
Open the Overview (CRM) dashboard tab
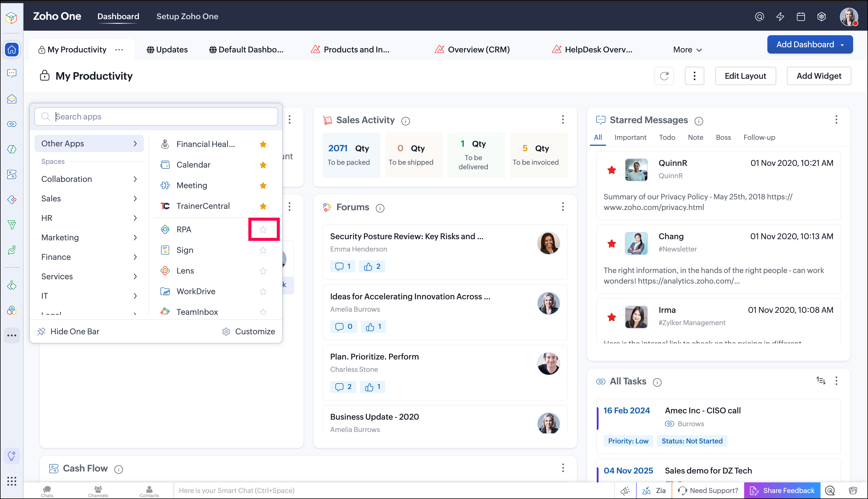[x=472, y=50]
